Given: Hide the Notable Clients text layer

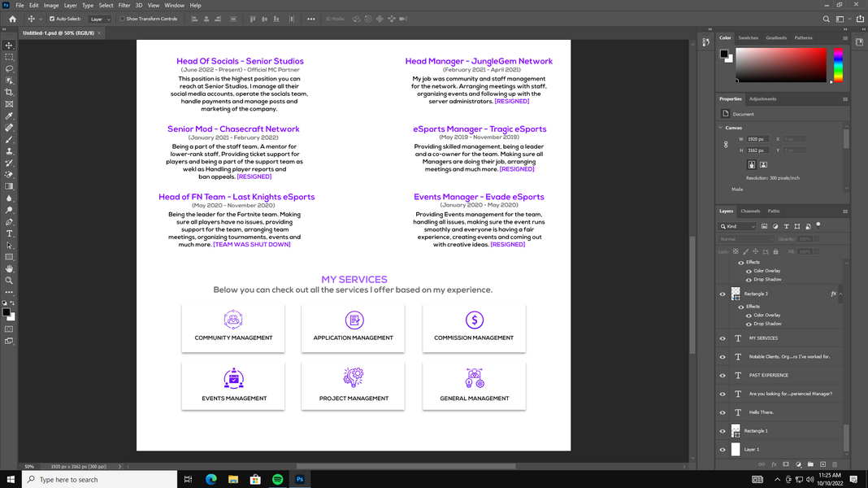Looking at the screenshot, I should click(x=723, y=357).
